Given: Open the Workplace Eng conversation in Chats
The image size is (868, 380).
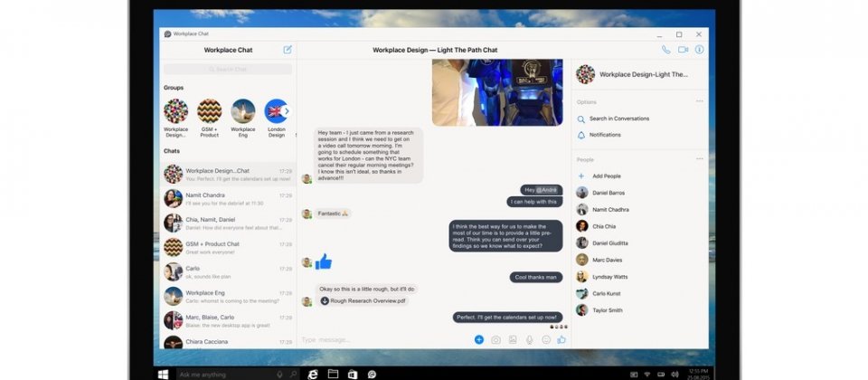Looking at the screenshot, I should pyautogui.click(x=228, y=296).
